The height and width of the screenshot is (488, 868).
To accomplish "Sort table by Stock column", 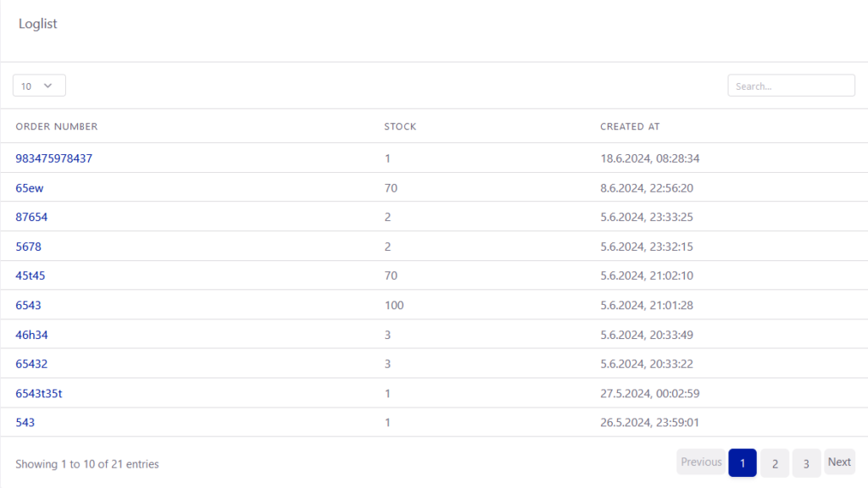I will 400,126.
